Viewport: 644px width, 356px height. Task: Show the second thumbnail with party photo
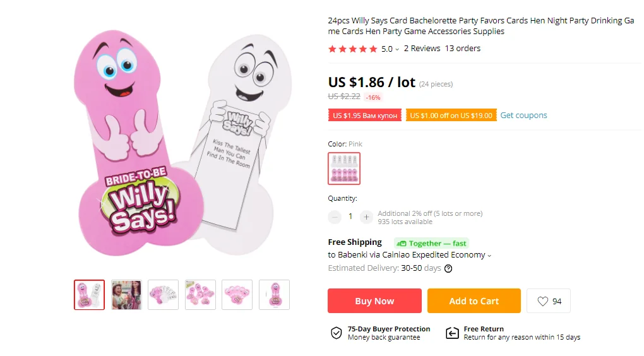(126, 295)
